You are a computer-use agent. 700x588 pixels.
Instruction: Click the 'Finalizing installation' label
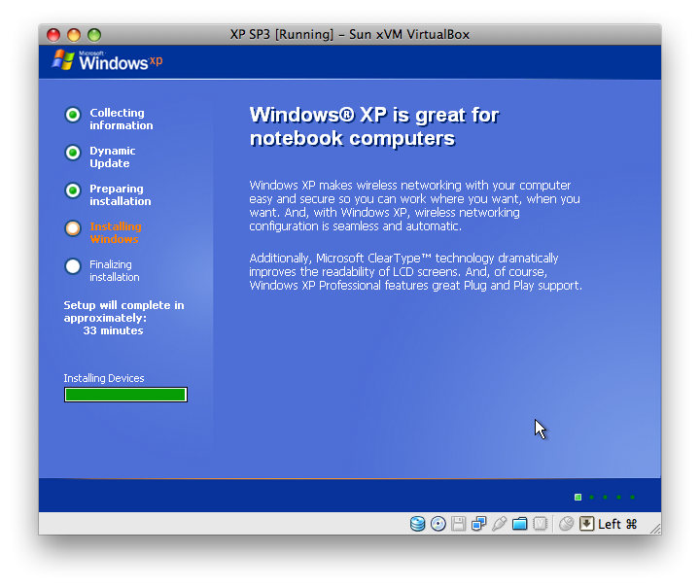(x=115, y=271)
